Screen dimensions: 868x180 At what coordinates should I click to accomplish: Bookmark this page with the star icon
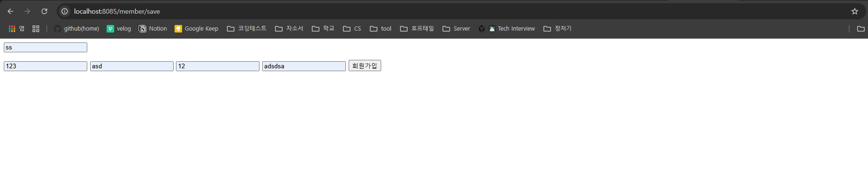tap(854, 11)
